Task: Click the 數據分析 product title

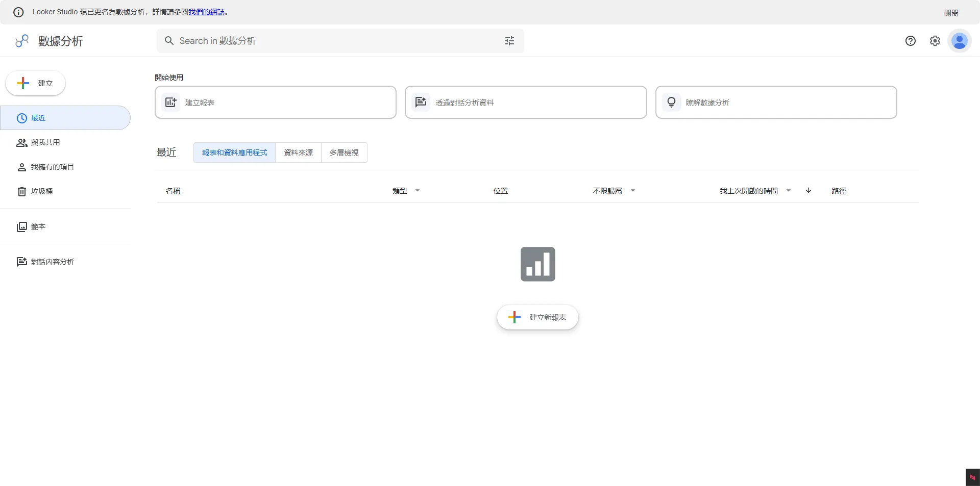Action: coord(60,41)
